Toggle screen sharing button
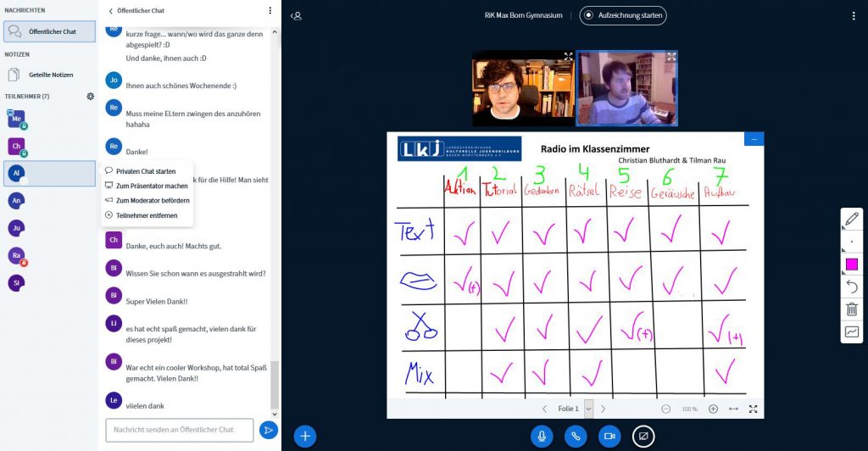The image size is (868, 451). point(643,436)
